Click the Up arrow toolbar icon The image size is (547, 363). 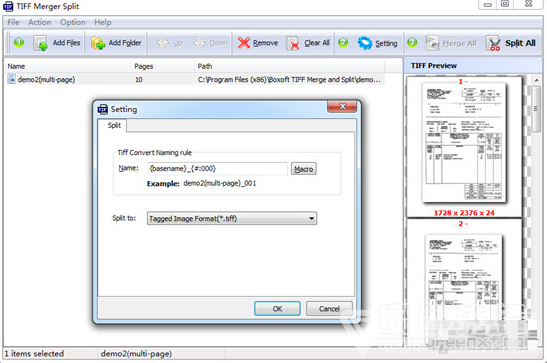163,43
